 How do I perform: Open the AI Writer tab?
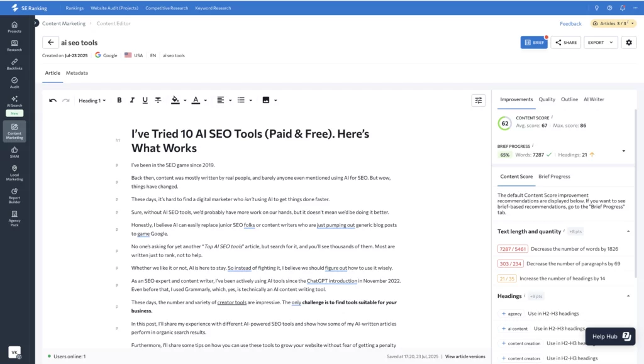click(x=594, y=99)
